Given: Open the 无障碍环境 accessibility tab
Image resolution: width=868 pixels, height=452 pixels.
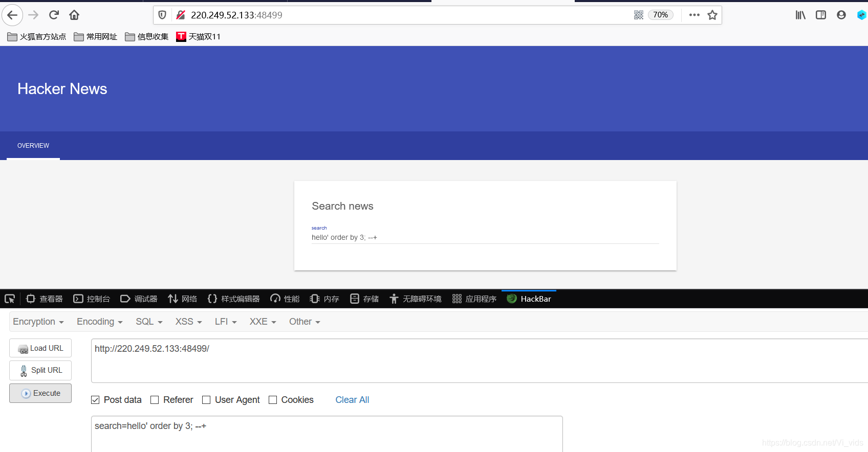Looking at the screenshot, I should click(415, 299).
